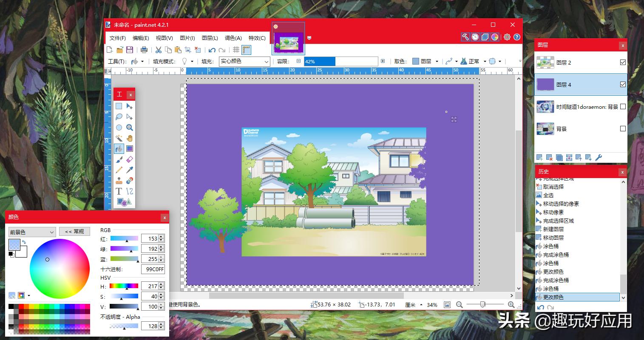
Task: Click the Undo arrow in the toolbar
Action: 212,50
